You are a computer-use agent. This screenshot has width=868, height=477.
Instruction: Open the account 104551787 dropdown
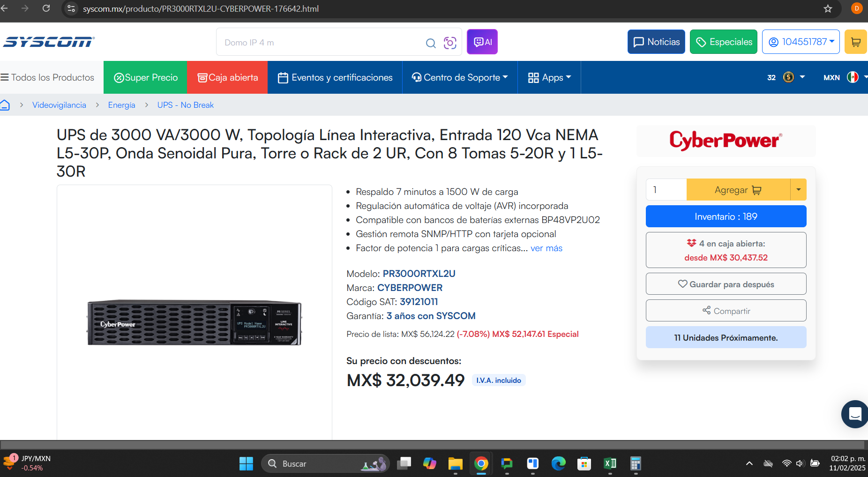pos(801,42)
